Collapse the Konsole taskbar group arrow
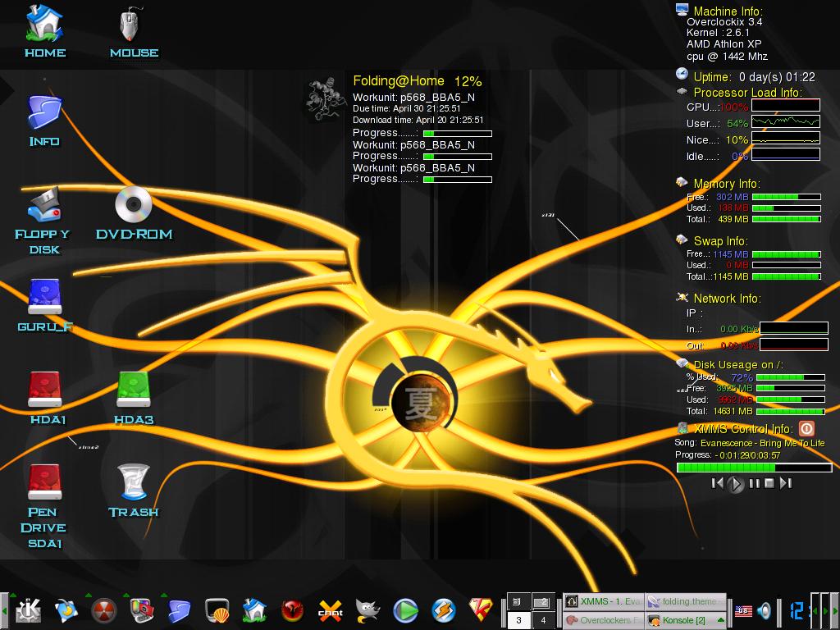The width and height of the screenshot is (840, 630). click(x=719, y=619)
